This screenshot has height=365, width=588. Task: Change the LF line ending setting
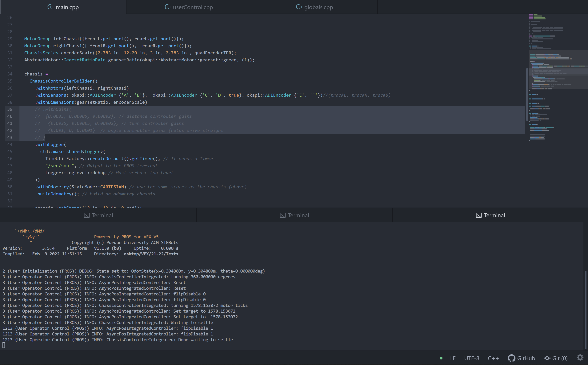(453, 358)
